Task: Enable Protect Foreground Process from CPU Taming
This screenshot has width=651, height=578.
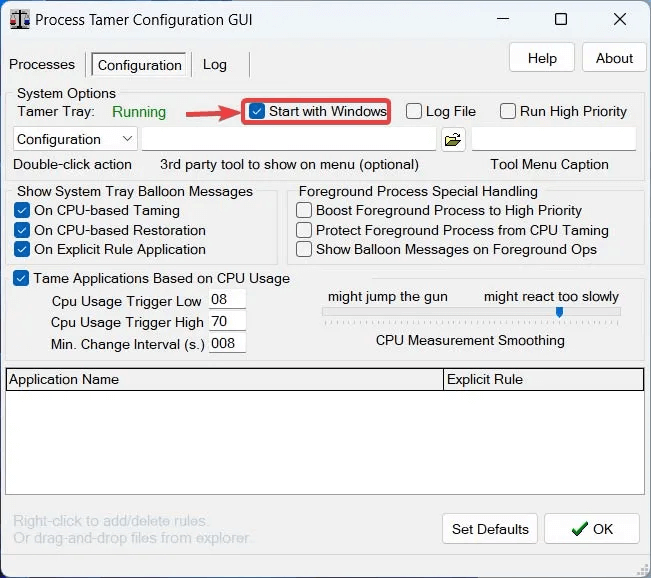Action: [304, 230]
